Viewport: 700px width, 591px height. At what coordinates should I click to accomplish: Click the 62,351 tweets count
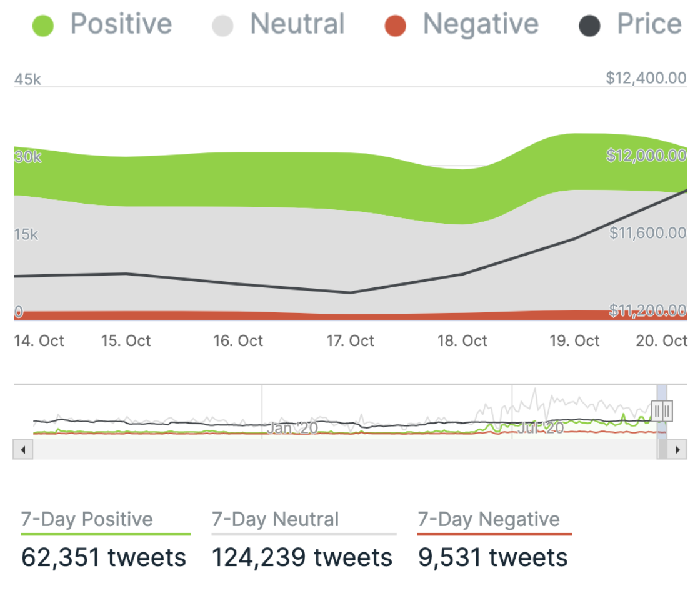[104, 557]
